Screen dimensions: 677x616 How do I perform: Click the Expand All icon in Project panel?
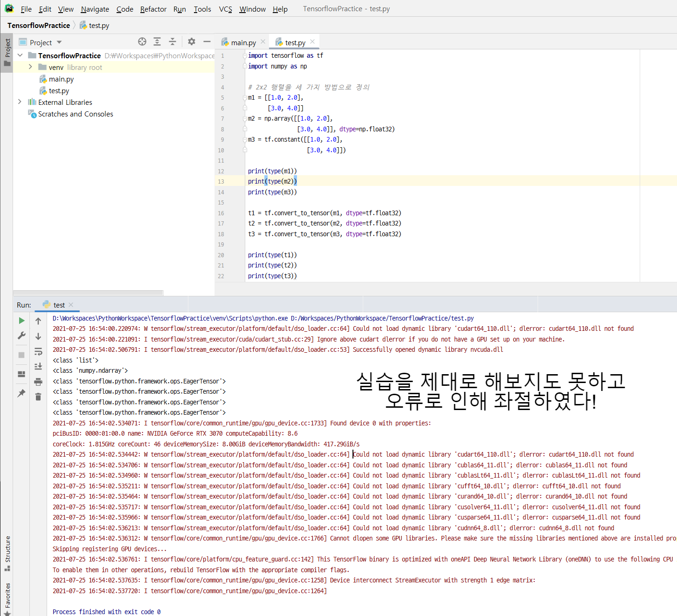click(x=157, y=41)
